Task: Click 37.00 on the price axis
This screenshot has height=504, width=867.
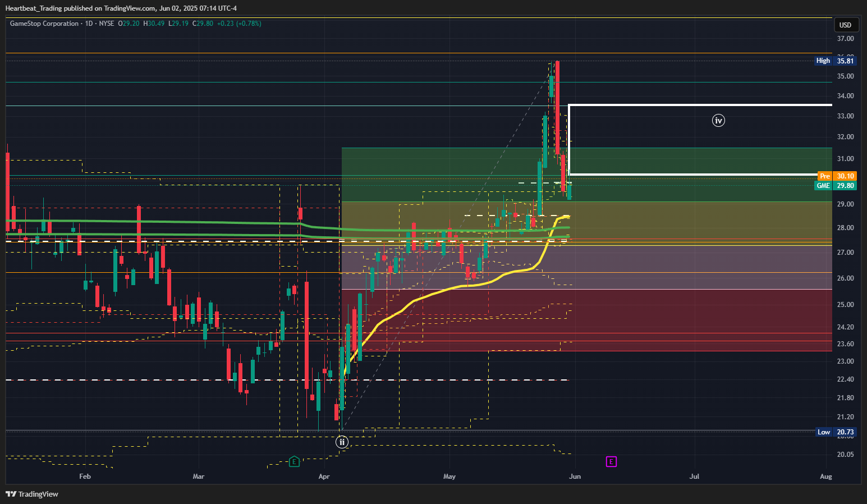Action: (x=846, y=39)
